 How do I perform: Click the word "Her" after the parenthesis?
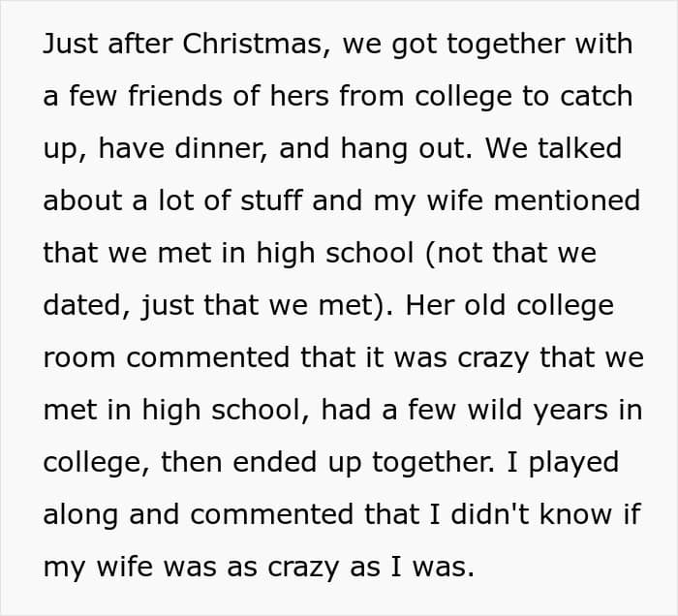click(x=429, y=305)
